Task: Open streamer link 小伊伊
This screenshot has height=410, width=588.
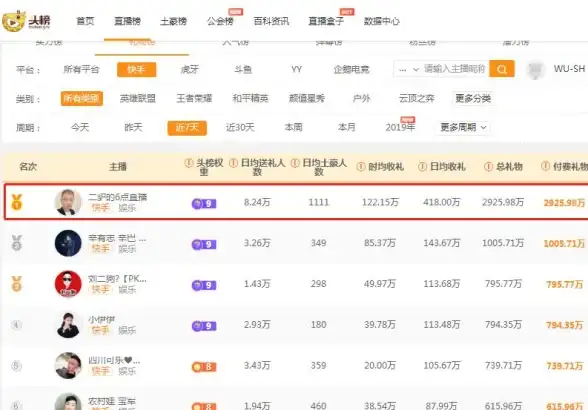Action: pyautogui.click(x=101, y=320)
